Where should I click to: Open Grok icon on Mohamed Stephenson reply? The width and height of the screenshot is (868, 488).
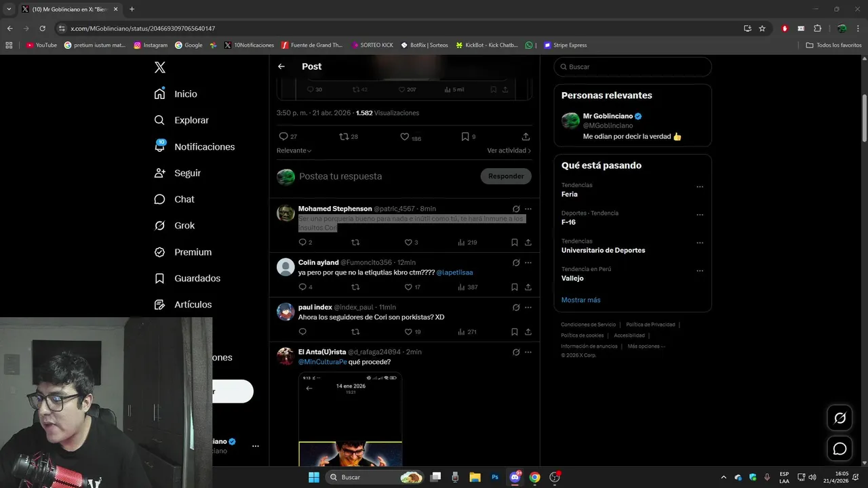tap(516, 209)
